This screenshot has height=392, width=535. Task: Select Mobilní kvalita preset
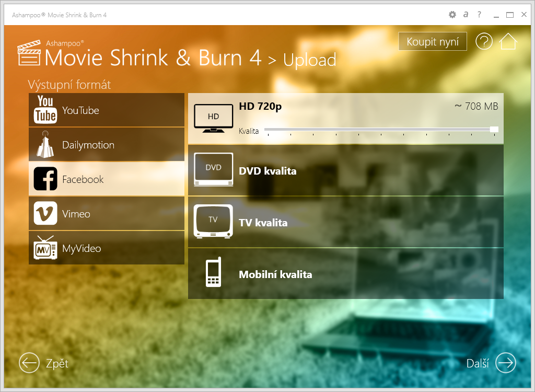pos(346,274)
